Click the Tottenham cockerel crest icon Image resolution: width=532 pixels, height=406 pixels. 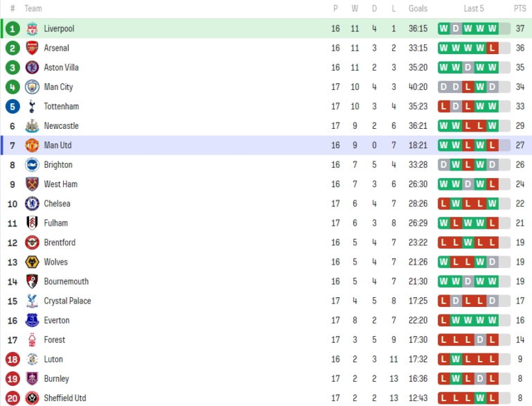[32, 107]
